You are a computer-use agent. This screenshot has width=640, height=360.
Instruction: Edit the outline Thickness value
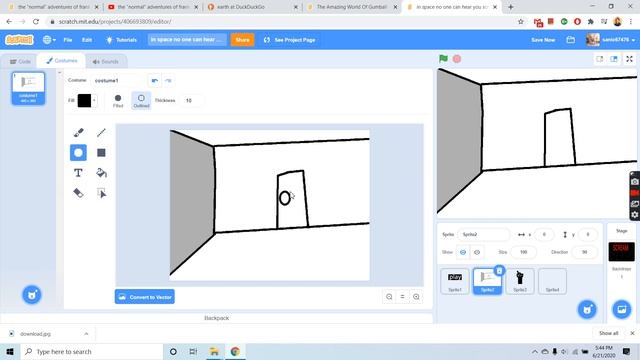191,100
